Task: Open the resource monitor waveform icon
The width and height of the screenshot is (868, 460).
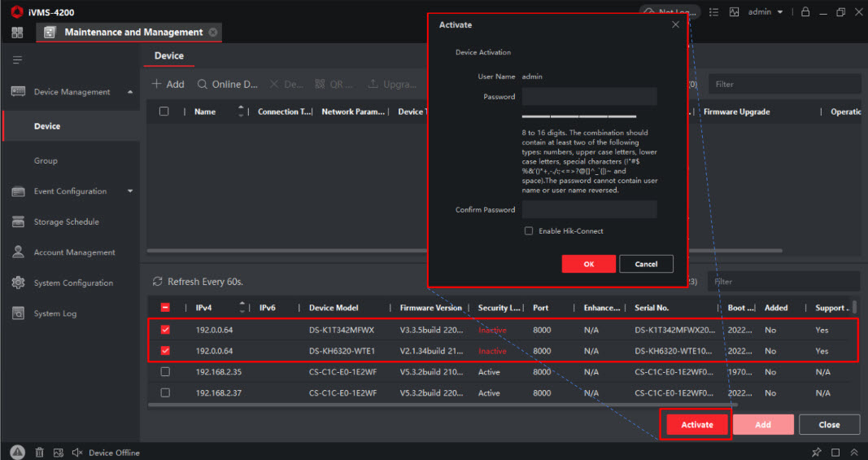Action: (735, 12)
